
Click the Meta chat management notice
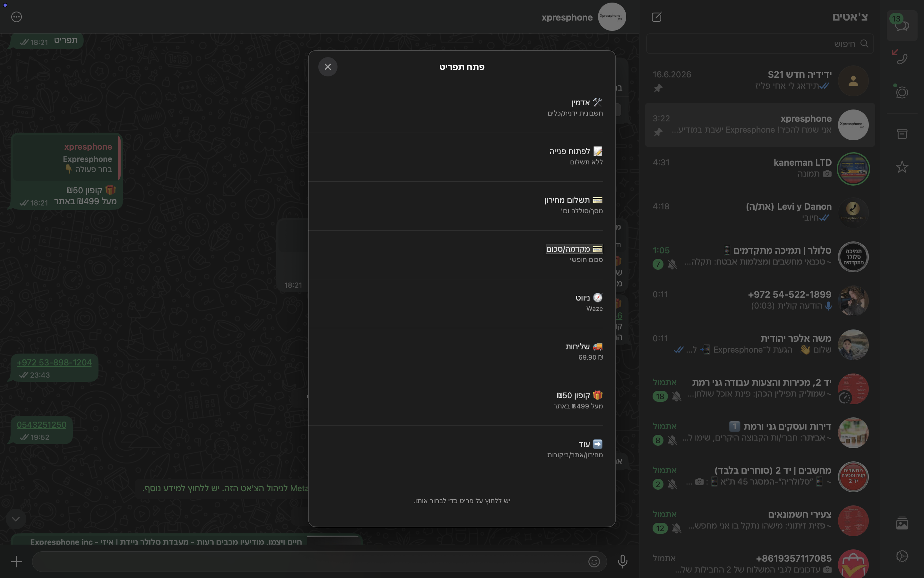tap(225, 488)
